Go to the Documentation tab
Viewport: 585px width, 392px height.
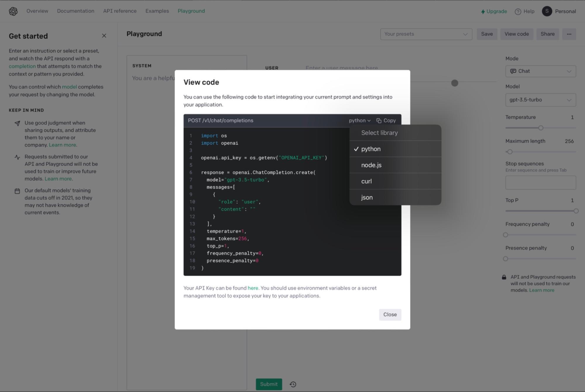pos(76,11)
